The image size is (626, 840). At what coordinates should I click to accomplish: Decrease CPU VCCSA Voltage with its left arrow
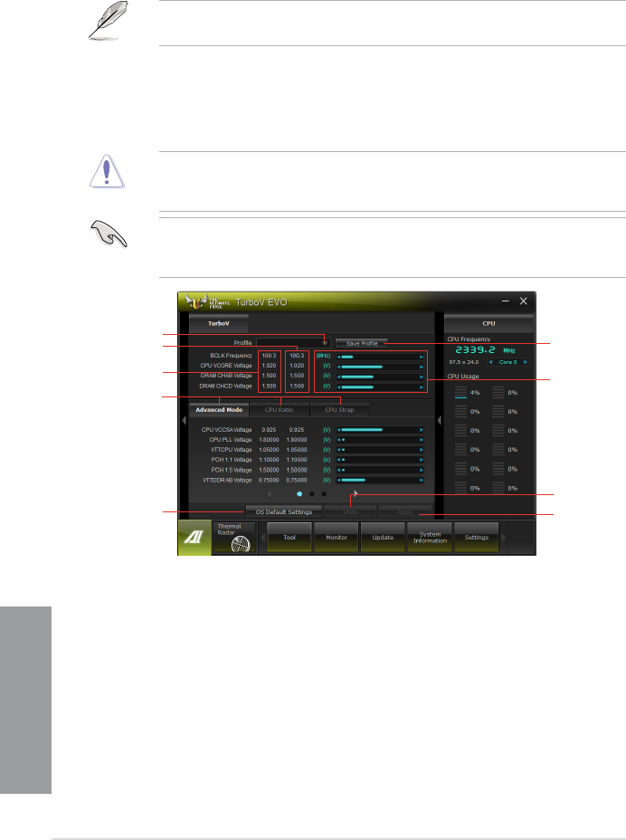(x=338, y=430)
